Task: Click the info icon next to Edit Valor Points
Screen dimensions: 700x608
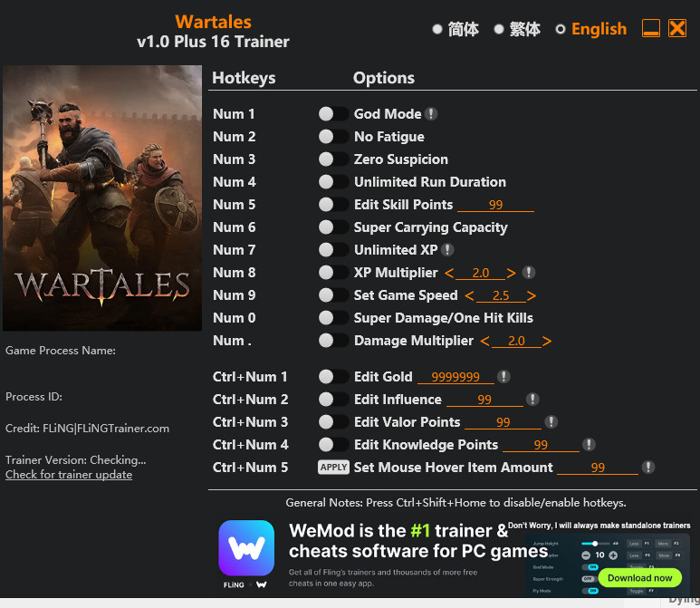Action: point(551,422)
